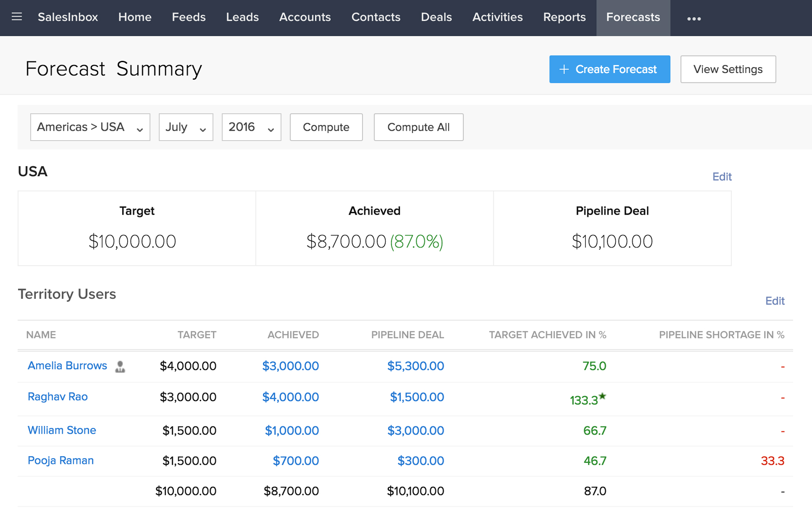
Task: Go to the Leads tab
Action: coord(242,17)
